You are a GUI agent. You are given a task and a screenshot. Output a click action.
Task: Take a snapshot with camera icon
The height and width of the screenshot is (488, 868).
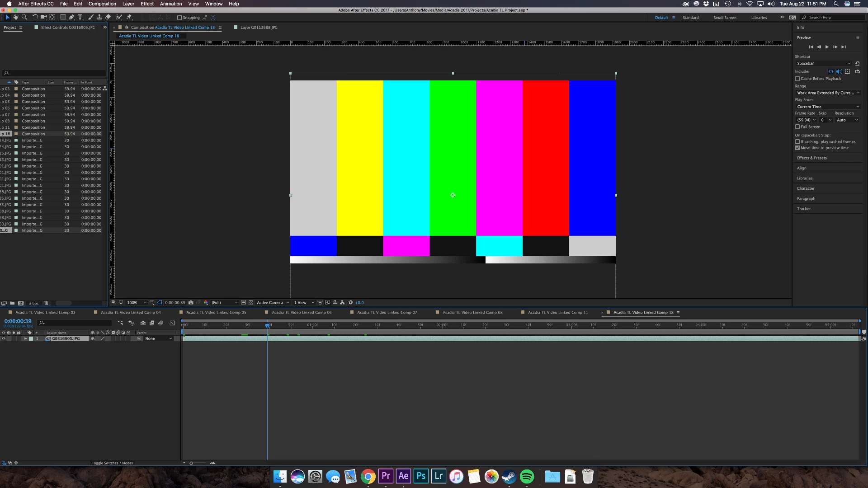click(191, 303)
